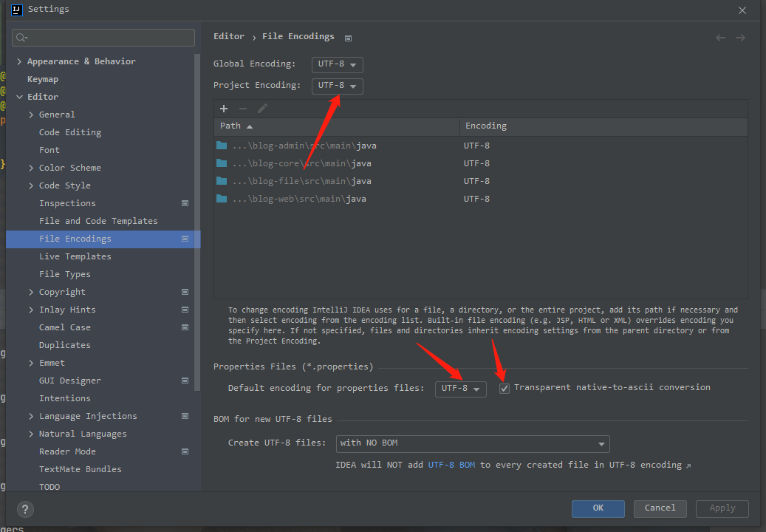Open the Global Encoding dropdown
This screenshot has width=766, height=532.
click(337, 64)
